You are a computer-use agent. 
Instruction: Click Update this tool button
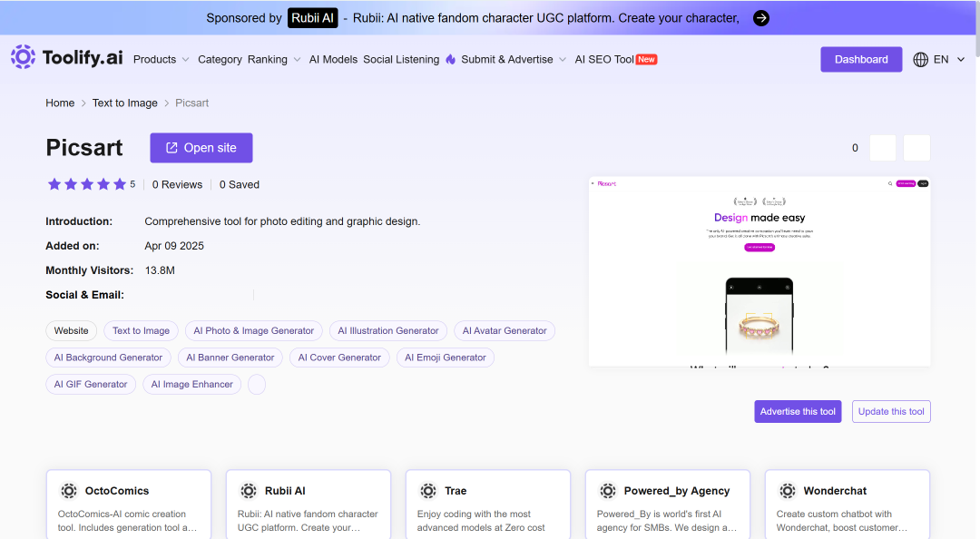[x=891, y=411]
